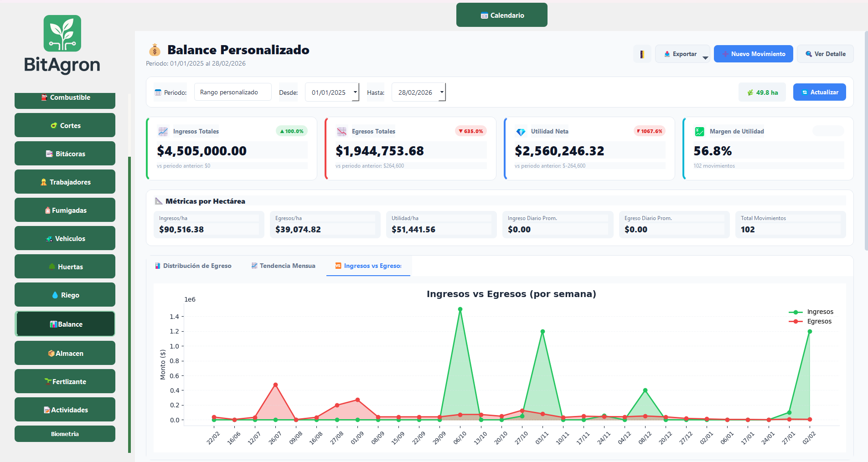Open the Biometria section in sidebar

point(65,434)
